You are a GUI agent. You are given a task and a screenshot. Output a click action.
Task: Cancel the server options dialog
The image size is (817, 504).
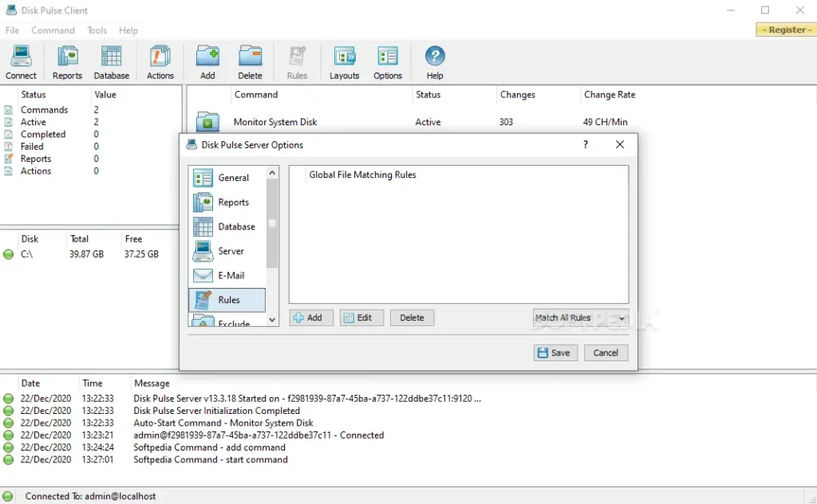tap(606, 352)
